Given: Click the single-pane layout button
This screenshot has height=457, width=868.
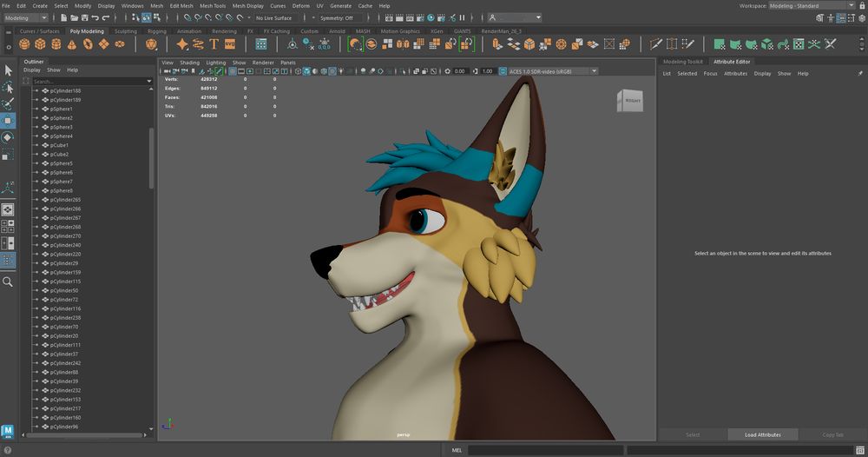Looking at the screenshot, I should (8, 210).
